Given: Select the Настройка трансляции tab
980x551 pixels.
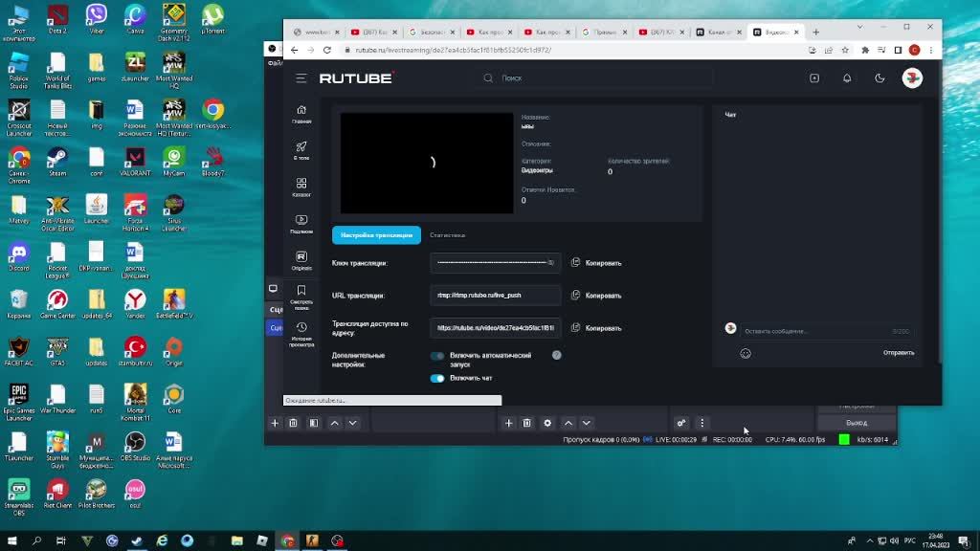Looking at the screenshot, I should pos(376,235).
